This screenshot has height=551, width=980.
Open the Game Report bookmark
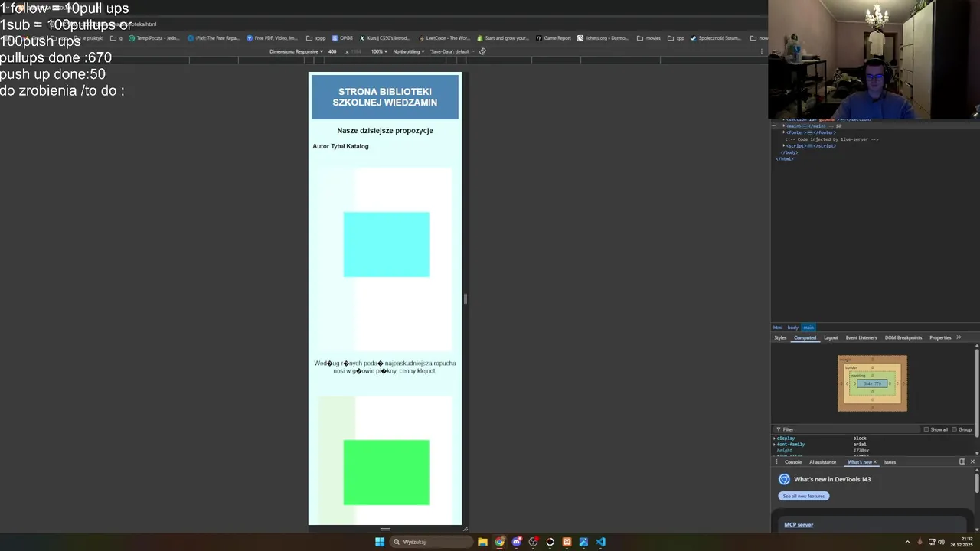point(554,37)
